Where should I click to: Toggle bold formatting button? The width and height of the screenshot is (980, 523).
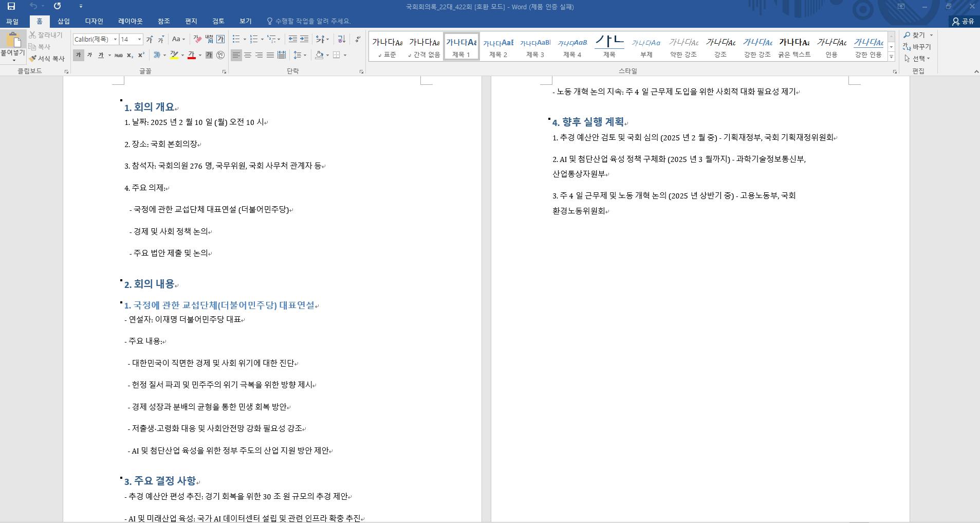pos(78,55)
